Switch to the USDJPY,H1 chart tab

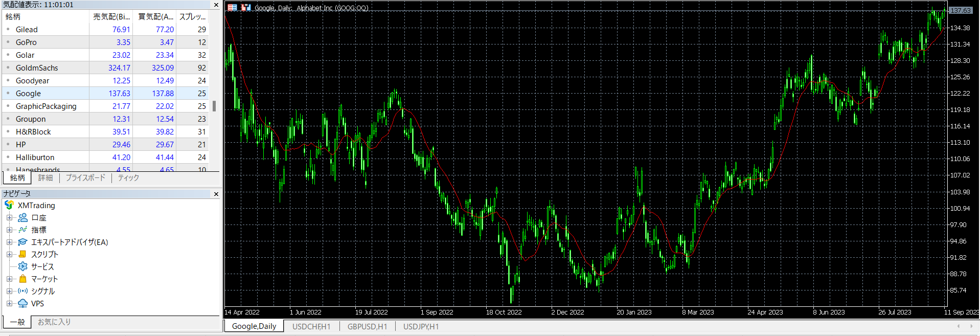pos(421,326)
